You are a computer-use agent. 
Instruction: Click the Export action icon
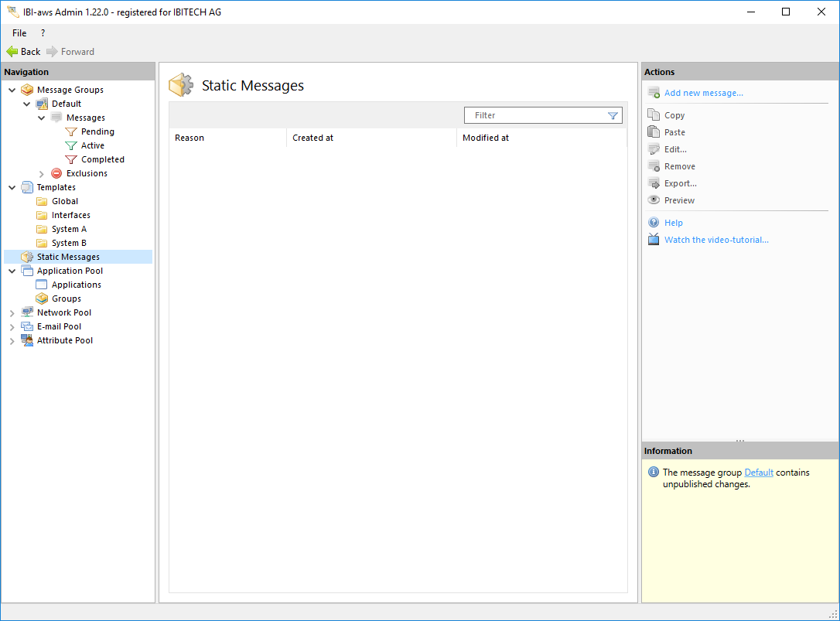[x=654, y=183]
